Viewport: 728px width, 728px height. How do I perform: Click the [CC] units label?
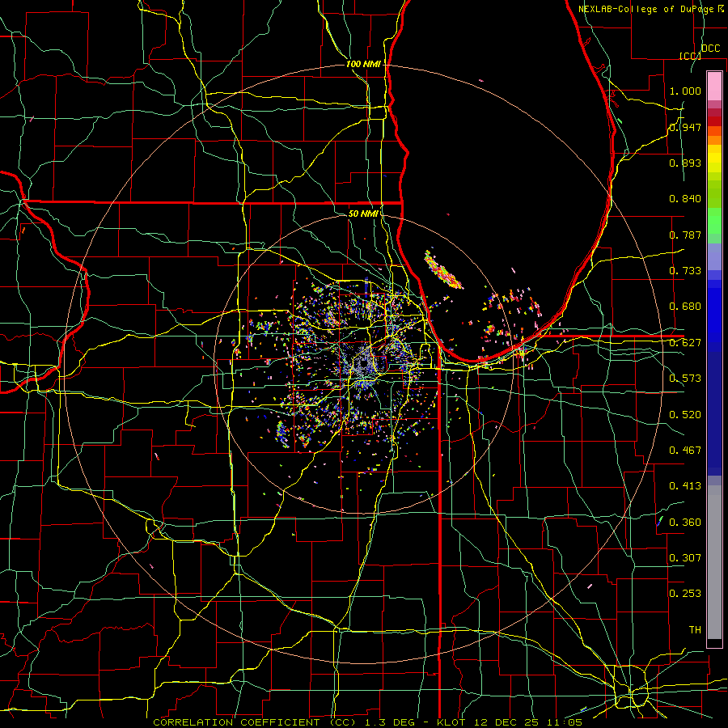[690, 56]
